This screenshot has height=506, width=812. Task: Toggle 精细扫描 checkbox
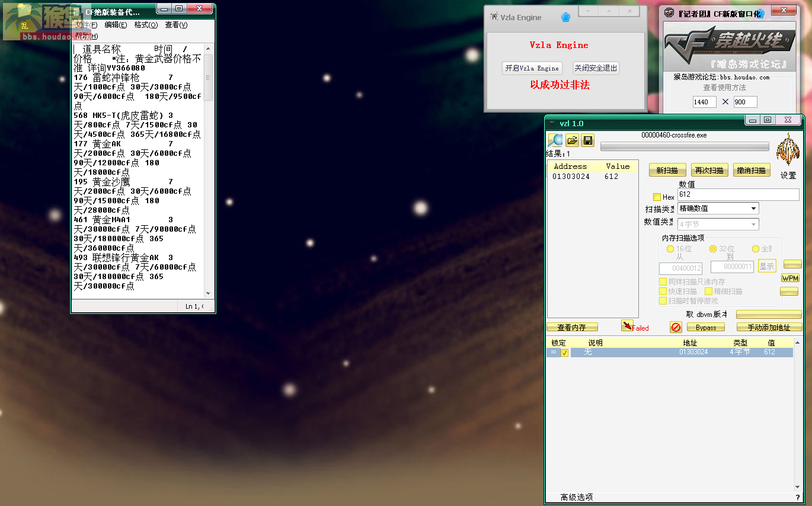click(708, 292)
